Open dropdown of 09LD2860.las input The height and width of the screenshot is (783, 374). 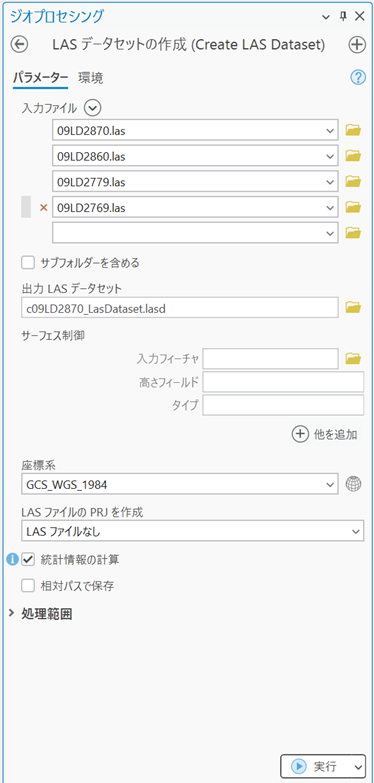pyautogui.click(x=330, y=156)
